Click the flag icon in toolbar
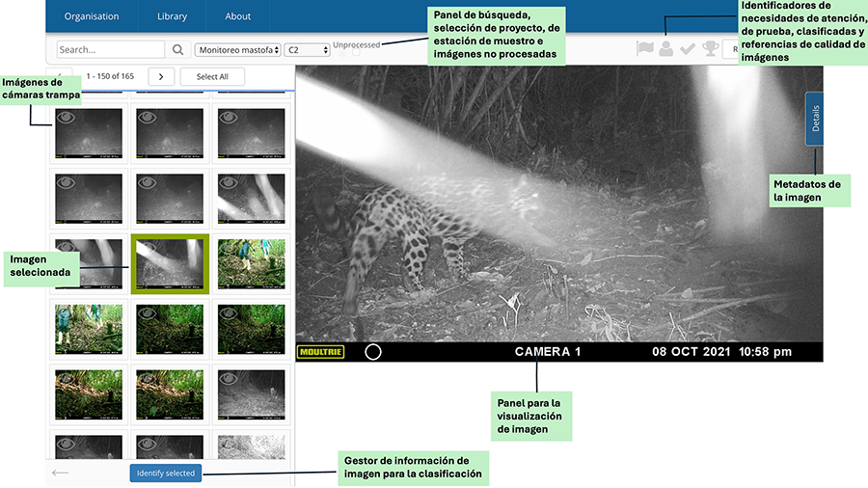The height and width of the screenshot is (488, 868). [x=644, y=49]
